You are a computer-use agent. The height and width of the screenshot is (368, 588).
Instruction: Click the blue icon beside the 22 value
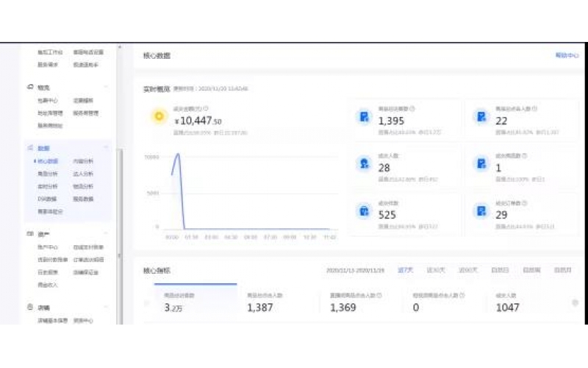pos(481,116)
